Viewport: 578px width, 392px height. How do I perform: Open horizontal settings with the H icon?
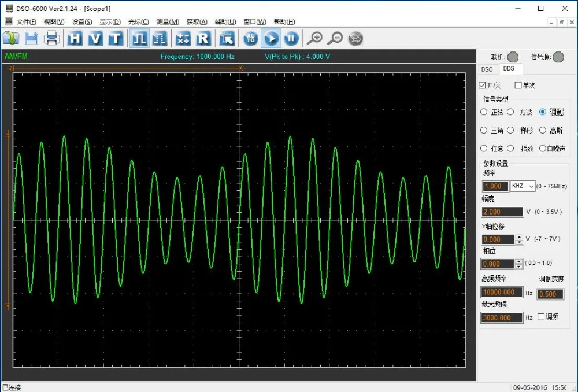[x=75, y=38]
